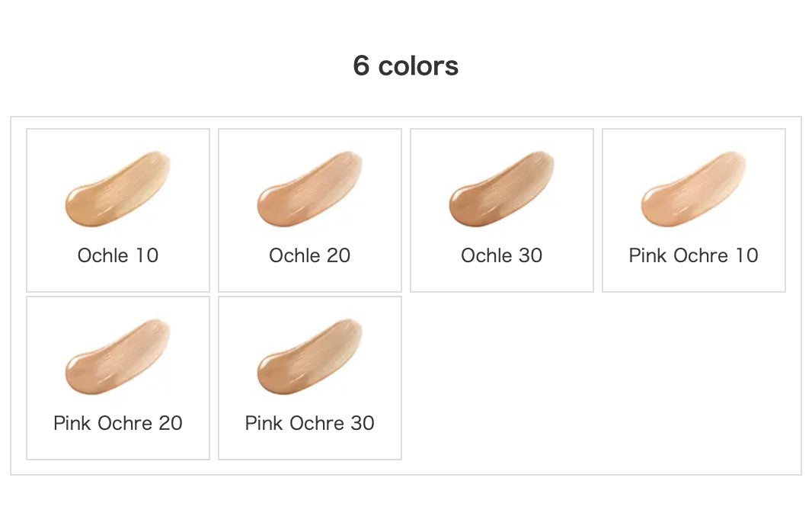Image resolution: width=812 pixels, height=529 pixels.
Task: Select the Pink Ochre 30 swatch
Action: (310, 357)
